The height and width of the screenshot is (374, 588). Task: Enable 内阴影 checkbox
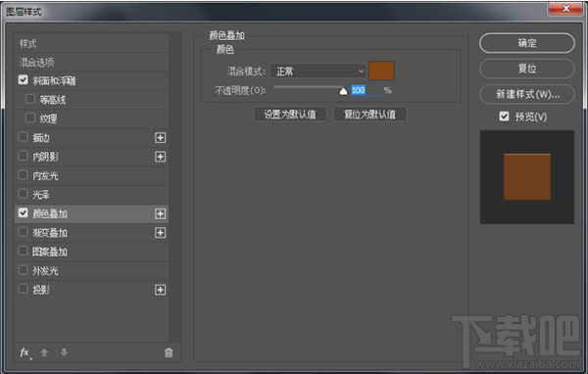(23, 156)
